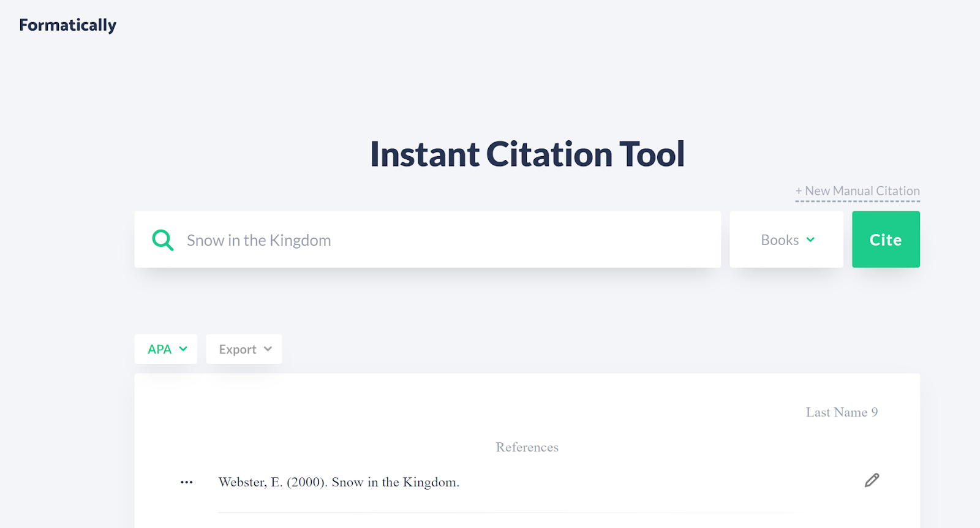
Task: Click the References heading in the document
Action: pyautogui.click(x=527, y=447)
